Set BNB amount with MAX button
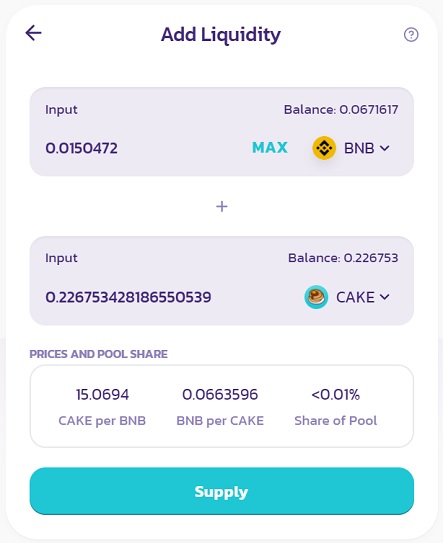443x543 pixels. coord(269,148)
